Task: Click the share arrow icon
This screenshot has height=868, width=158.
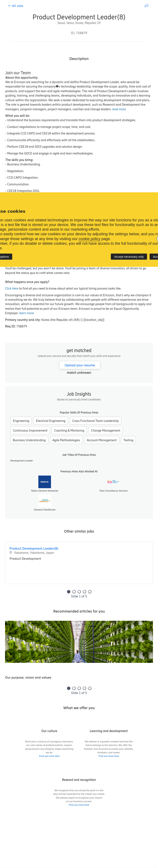Action: [147, 6]
